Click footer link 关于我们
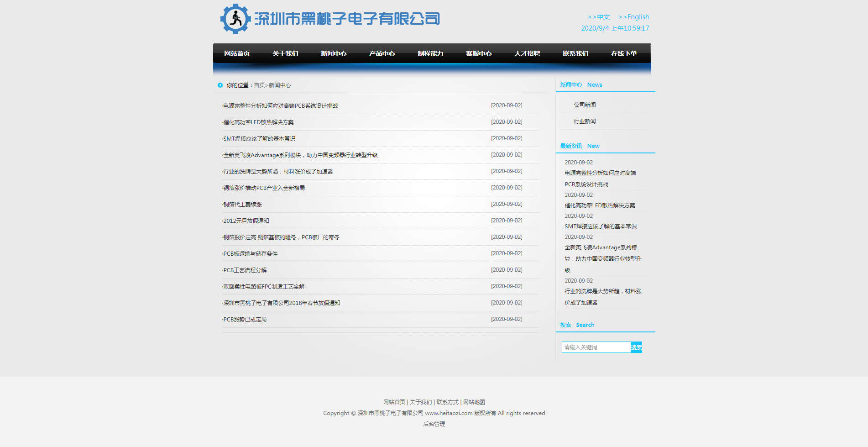The width and height of the screenshot is (868, 447). 421,402
